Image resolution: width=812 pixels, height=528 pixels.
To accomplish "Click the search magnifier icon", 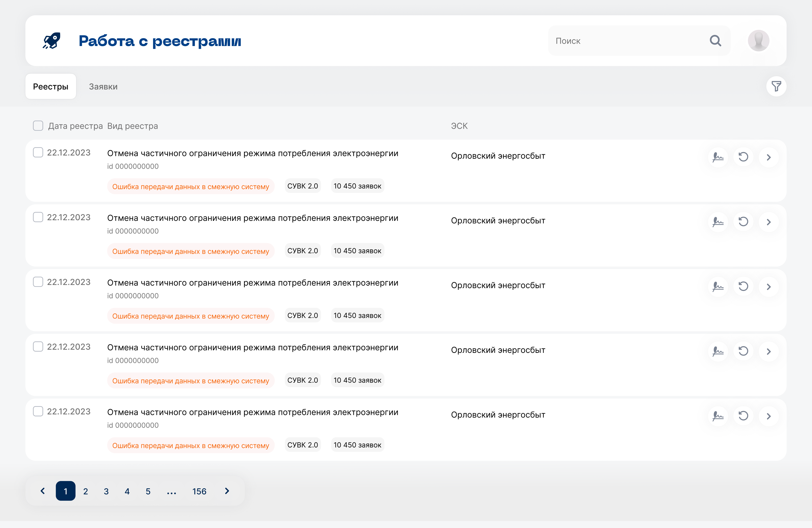I will pos(715,41).
